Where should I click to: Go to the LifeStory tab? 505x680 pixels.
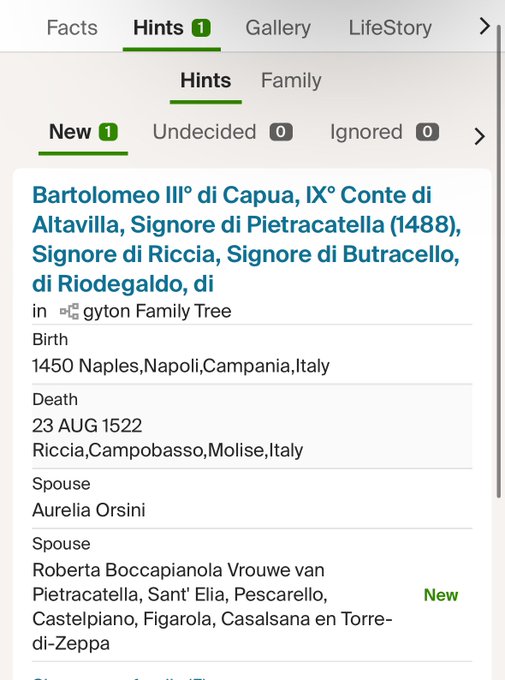pos(390,28)
